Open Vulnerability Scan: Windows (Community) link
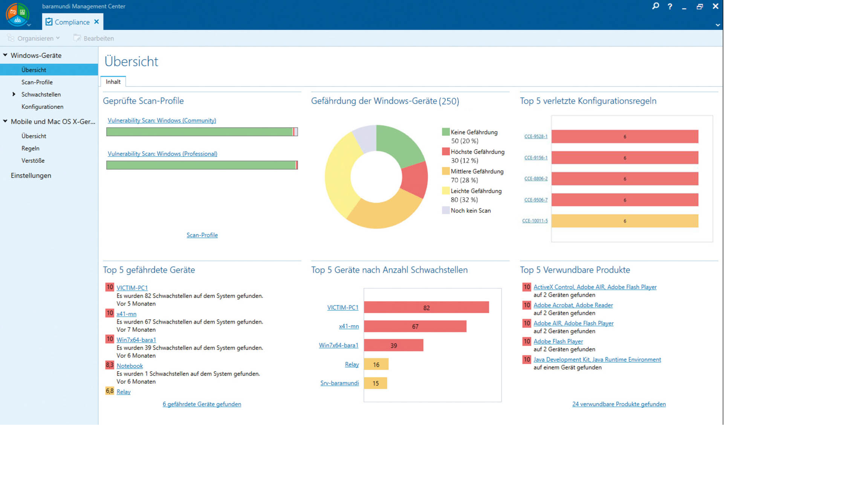Viewport: 868px width, 488px height. point(162,120)
